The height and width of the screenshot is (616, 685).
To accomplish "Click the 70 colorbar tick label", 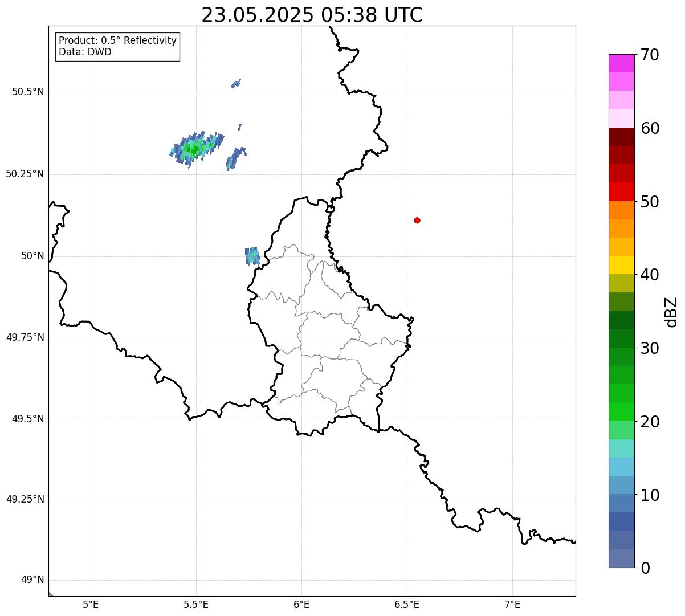I will (x=650, y=55).
